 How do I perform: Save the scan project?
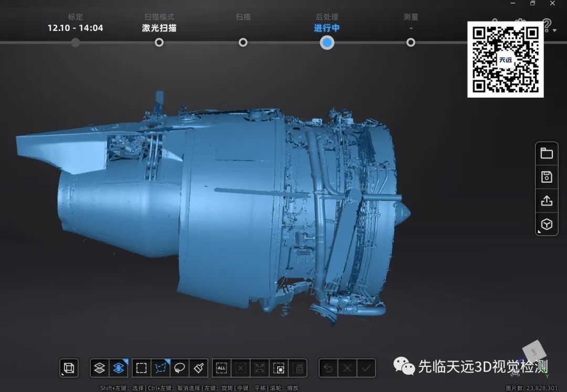point(547,176)
